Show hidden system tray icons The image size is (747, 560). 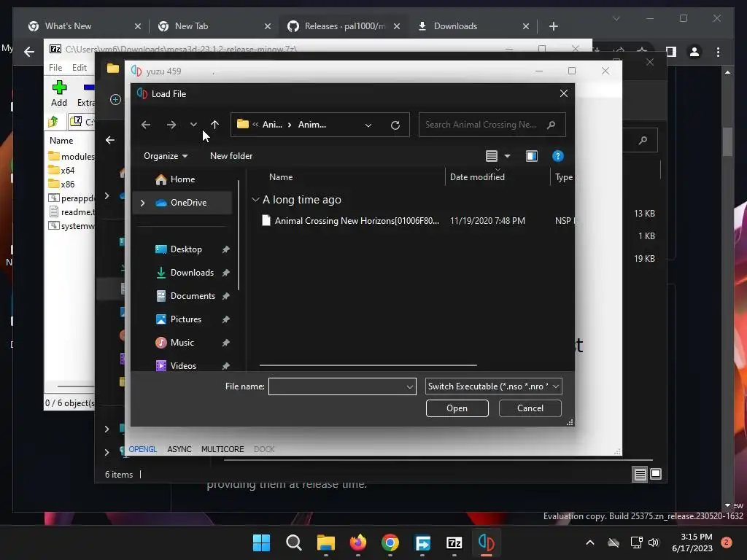589,542
